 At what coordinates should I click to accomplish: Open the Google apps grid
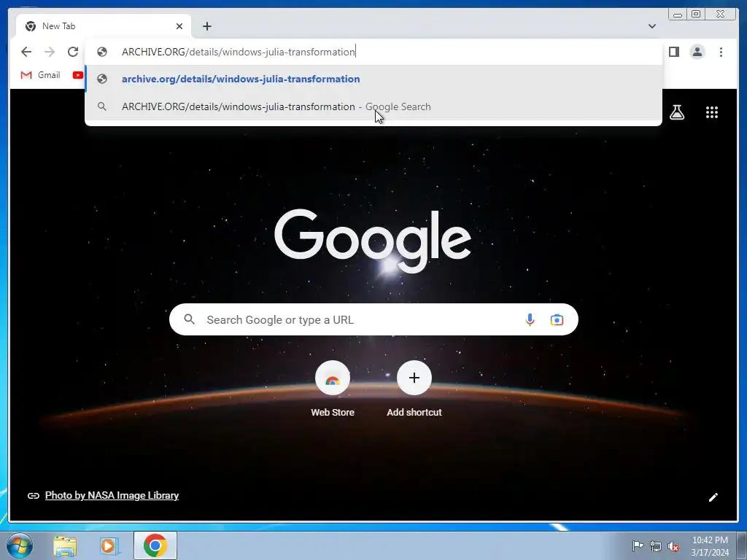tap(712, 112)
